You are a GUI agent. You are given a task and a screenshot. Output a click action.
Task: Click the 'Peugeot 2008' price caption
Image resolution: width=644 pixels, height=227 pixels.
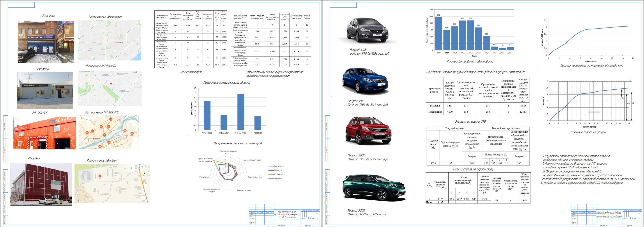click(x=368, y=157)
